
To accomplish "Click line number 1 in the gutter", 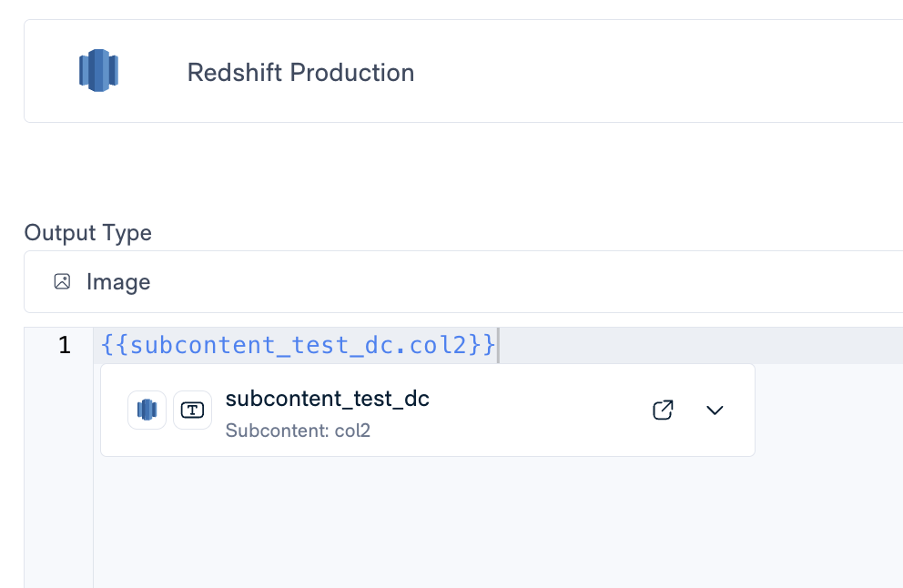I will tap(64, 346).
